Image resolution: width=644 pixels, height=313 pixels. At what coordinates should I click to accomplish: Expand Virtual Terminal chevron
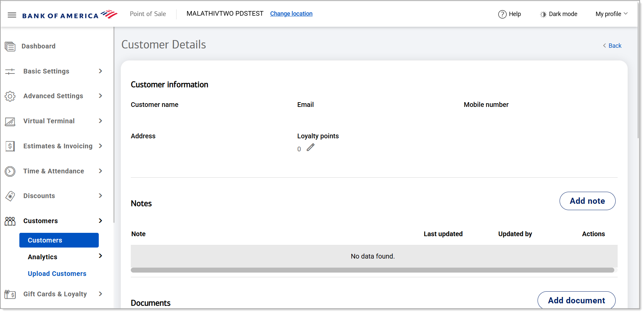[100, 121]
